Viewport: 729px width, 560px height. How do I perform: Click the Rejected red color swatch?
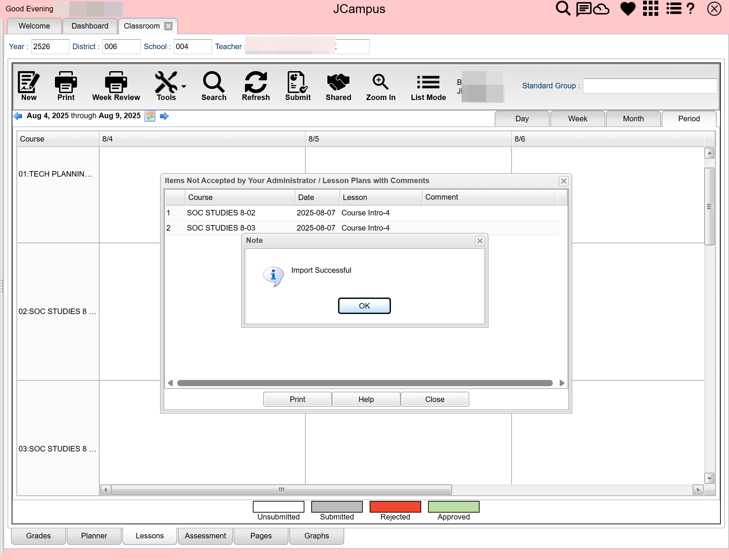395,507
